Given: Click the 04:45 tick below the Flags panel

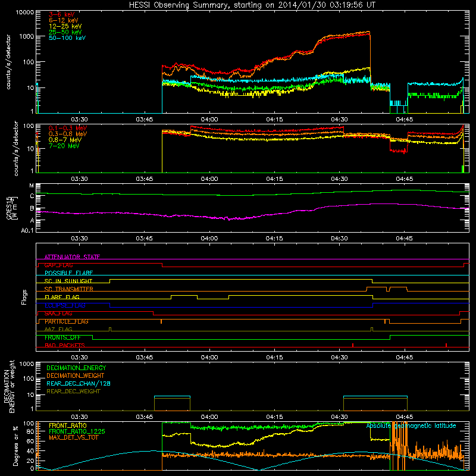Looking at the screenshot, I should click(x=405, y=358).
